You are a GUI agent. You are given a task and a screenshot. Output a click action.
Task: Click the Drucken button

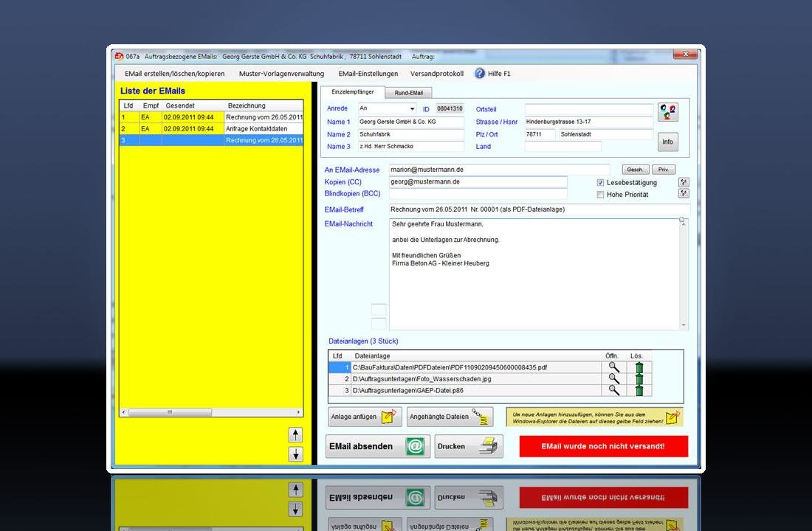pyautogui.click(x=468, y=446)
